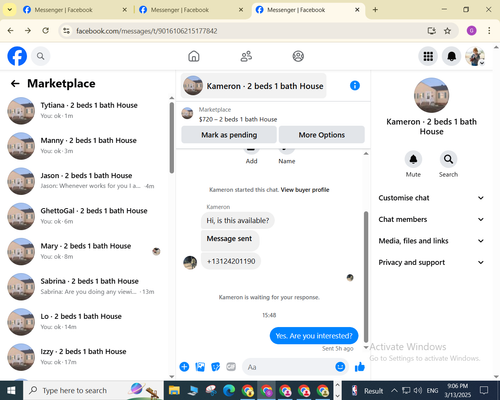Open the Friends icon in top bar
The width and height of the screenshot is (500, 400).
click(246, 56)
